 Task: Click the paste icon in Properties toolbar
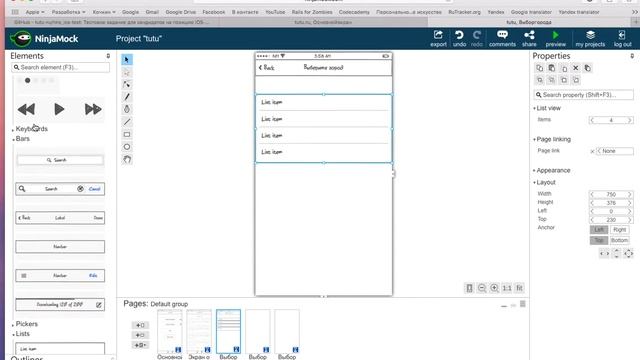[x=551, y=68]
